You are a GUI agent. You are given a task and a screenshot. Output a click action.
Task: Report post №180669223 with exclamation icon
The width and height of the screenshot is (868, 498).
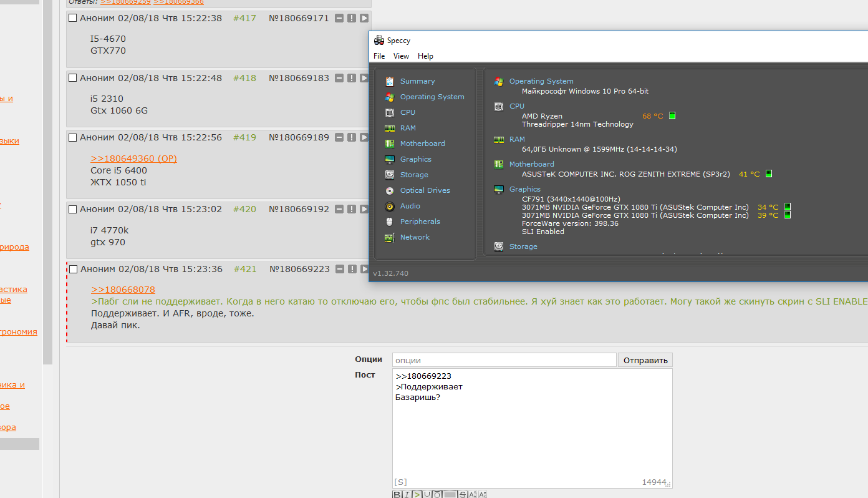[x=352, y=269]
